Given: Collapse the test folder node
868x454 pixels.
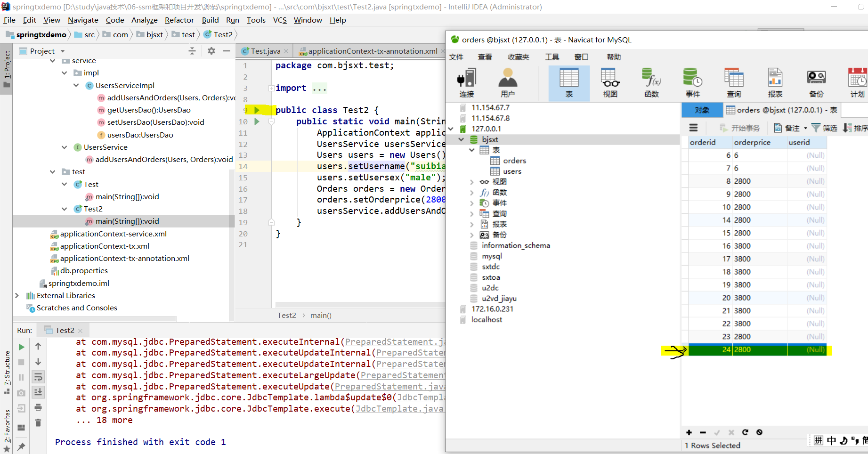Looking at the screenshot, I should coord(52,172).
